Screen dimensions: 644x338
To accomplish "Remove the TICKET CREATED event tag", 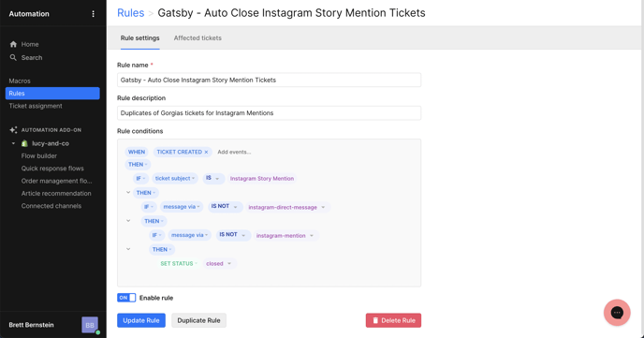I will (x=206, y=152).
